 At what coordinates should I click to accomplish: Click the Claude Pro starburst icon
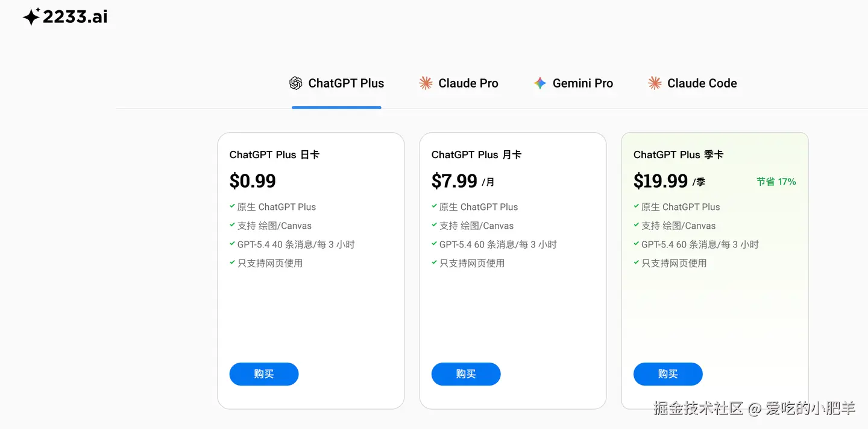tap(426, 83)
